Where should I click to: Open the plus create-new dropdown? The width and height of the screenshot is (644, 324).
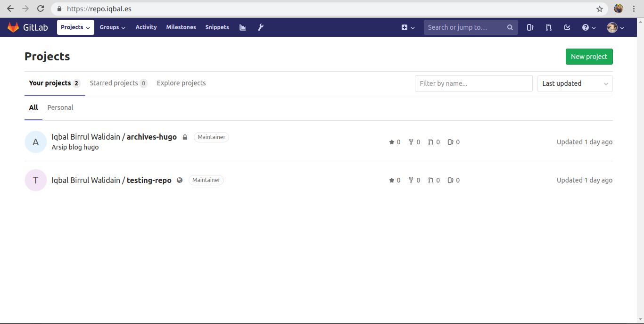pyautogui.click(x=407, y=27)
